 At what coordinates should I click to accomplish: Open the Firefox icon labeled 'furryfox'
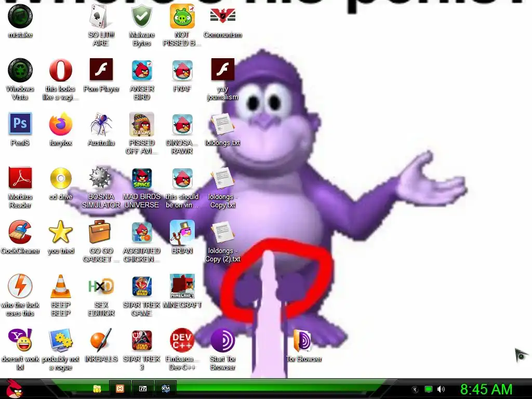click(60, 124)
